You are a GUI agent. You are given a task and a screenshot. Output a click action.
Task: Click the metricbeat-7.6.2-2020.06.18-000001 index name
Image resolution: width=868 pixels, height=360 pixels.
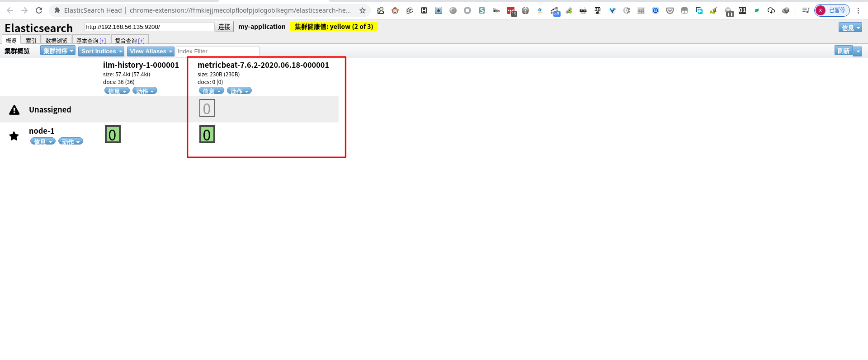tap(263, 65)
